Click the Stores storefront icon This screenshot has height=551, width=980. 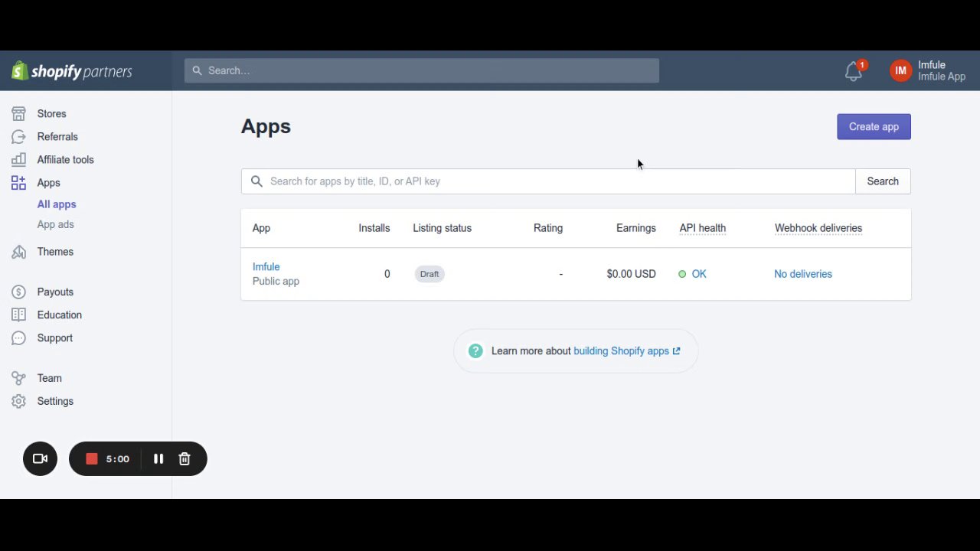[18, 113]
